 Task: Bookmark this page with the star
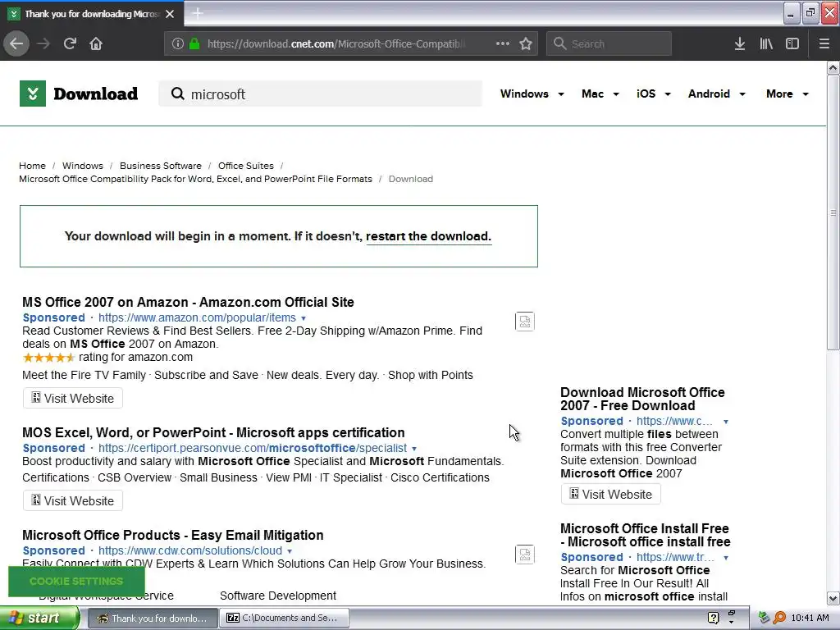coord(526,43)
